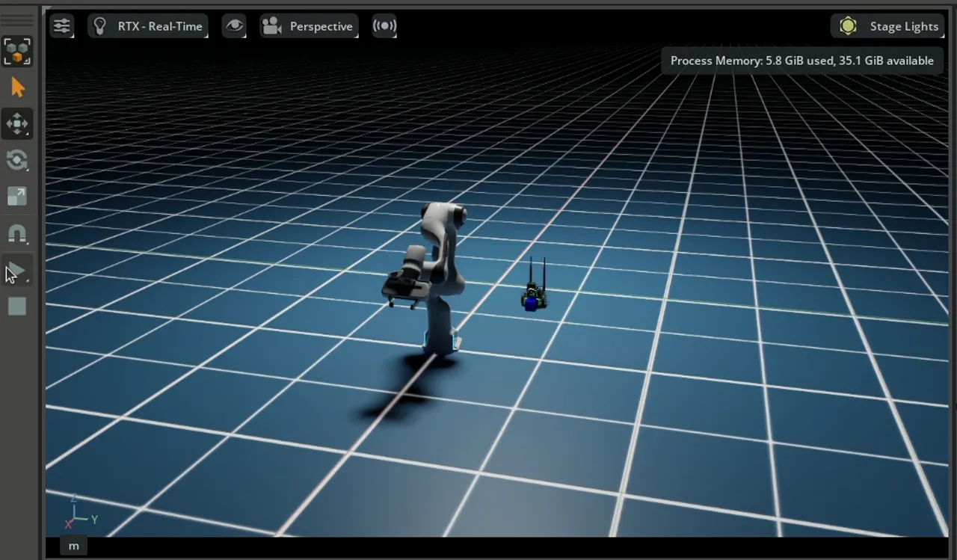
Task: Click the sun icon beside Stage Lights
Action: coord(848,26)
